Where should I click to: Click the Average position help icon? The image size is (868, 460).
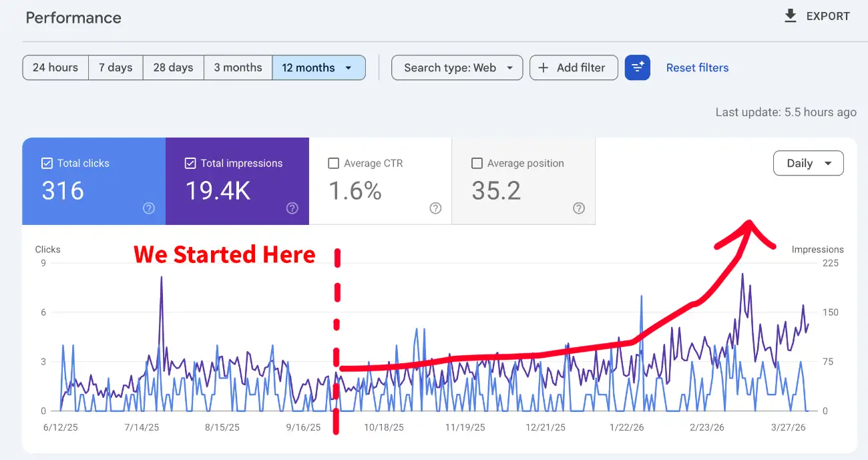[x=578, y=208]
